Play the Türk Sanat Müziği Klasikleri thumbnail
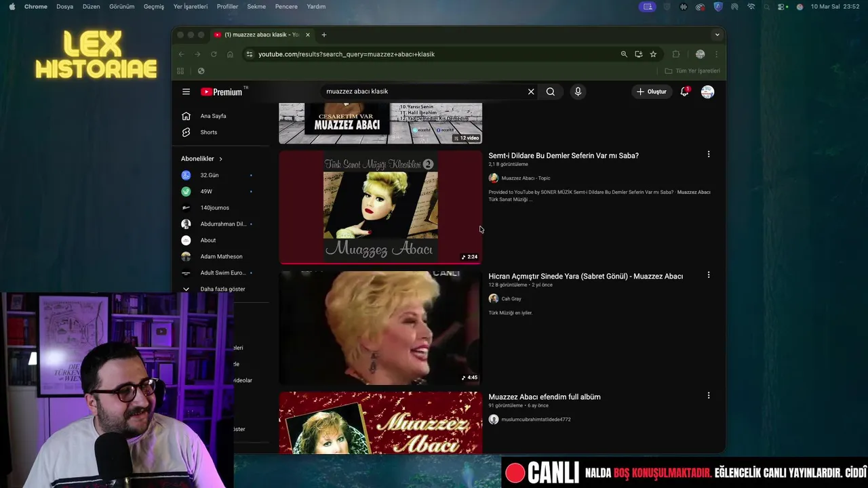The height and width of the screenshot is (488, 868). point(380,207)
